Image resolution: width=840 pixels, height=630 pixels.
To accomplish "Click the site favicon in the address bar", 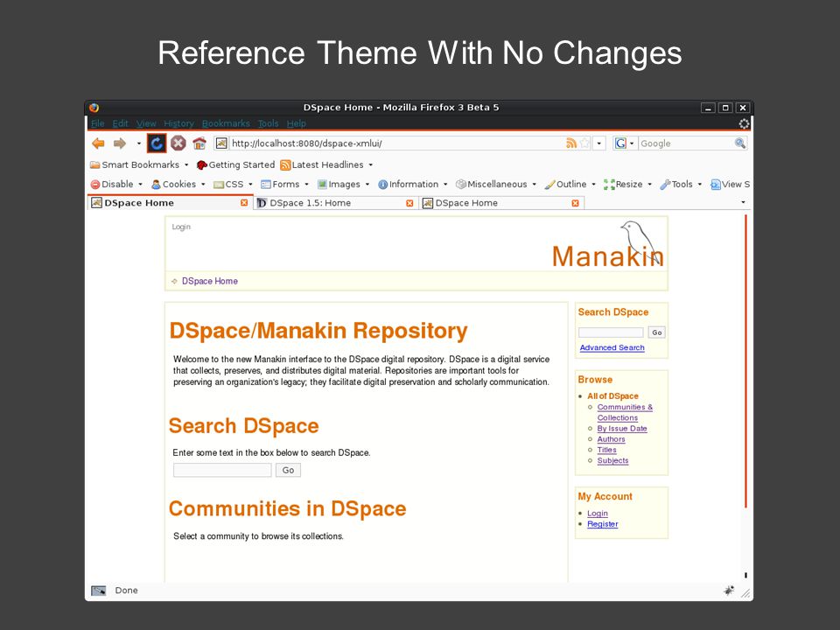I will [221, 143].
